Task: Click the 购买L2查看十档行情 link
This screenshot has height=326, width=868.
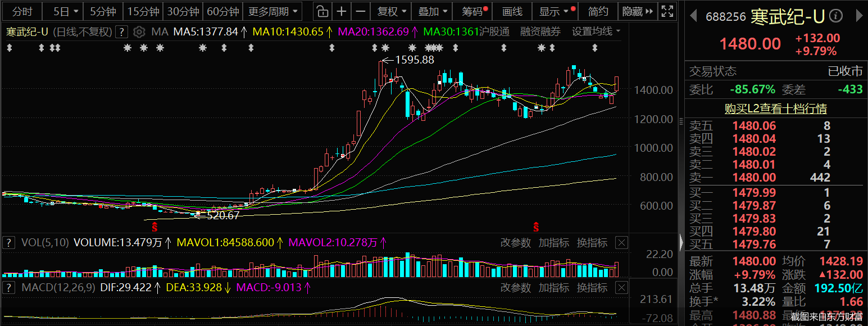Action: pos(775,108)
